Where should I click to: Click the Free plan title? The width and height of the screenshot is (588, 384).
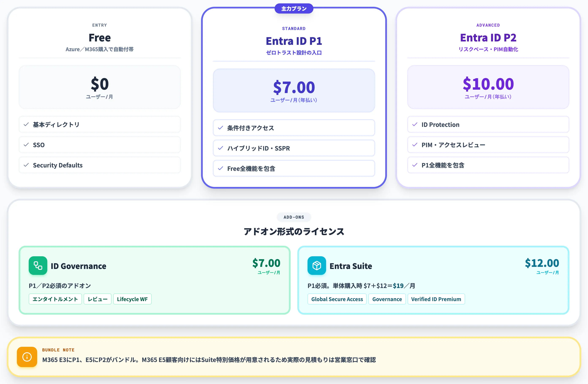[x=99, y=38]
